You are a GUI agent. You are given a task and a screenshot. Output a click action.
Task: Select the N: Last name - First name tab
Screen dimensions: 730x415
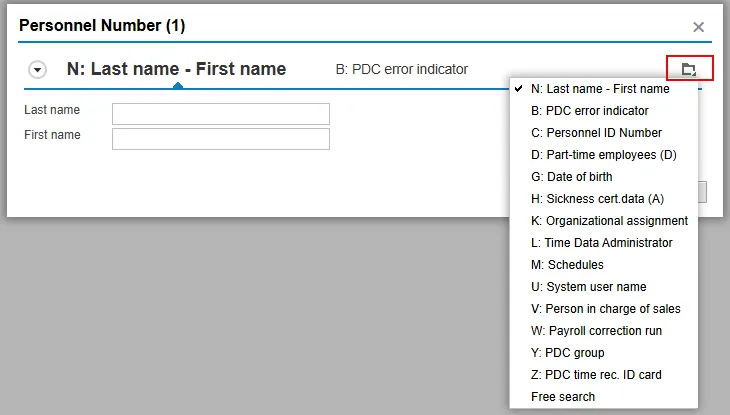[176, 69]
